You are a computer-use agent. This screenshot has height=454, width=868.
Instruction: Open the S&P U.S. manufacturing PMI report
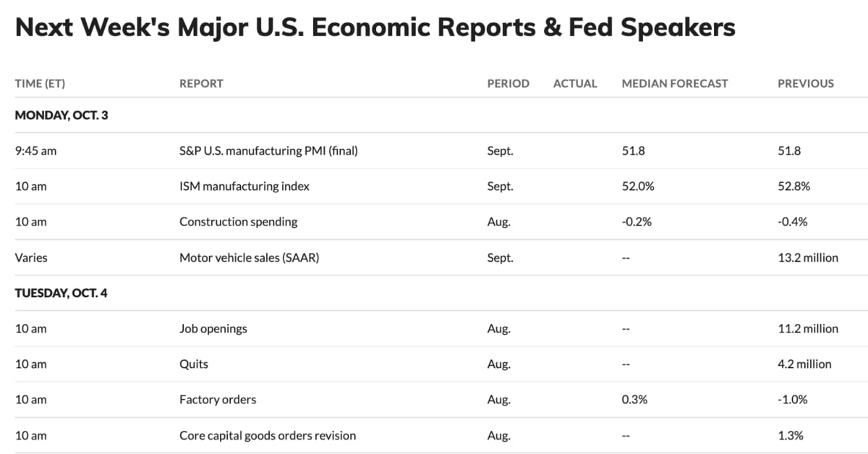[x=268, y=151]
